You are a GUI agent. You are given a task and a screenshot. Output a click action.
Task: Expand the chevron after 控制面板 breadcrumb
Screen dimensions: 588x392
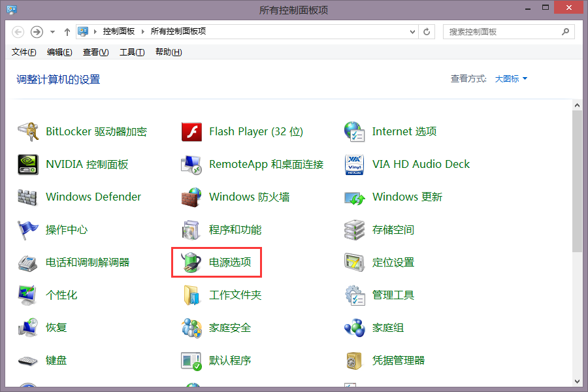point(143,31)
